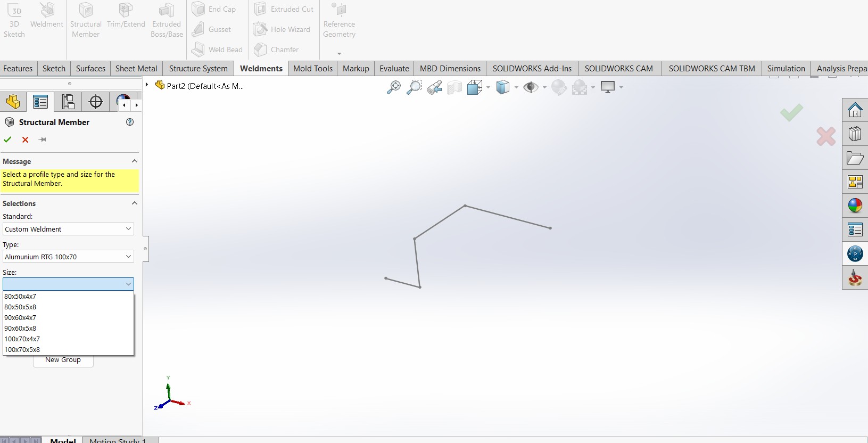Expand the Part2 feature tree arrow
This screenshot has width=868, height=443.
click(147, 85)
